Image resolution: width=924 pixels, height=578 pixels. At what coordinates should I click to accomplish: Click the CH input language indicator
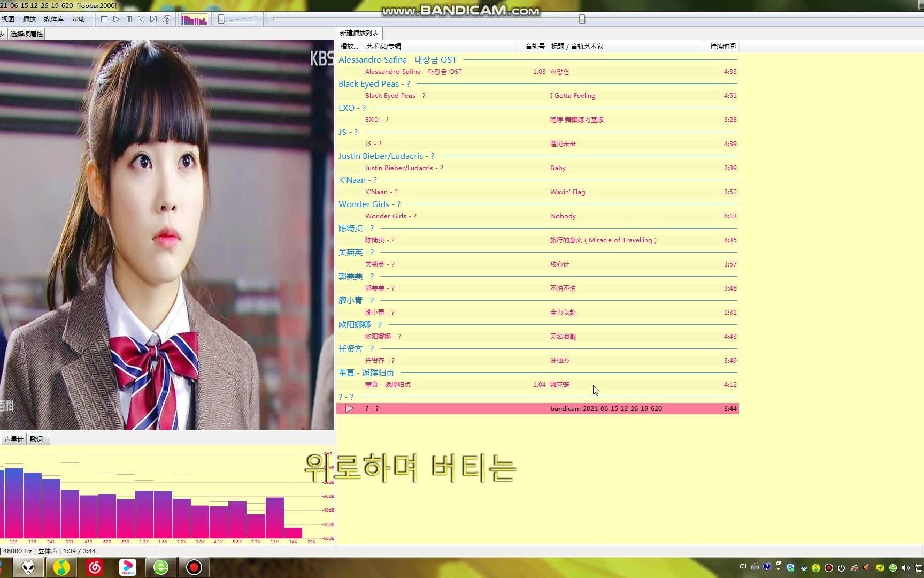coord(743,567)
